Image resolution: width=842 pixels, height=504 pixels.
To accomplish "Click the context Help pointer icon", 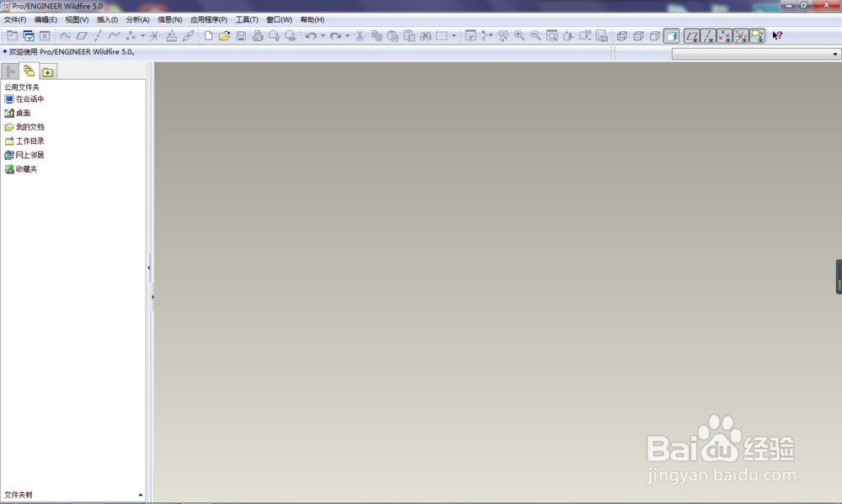I will point(777,36).
